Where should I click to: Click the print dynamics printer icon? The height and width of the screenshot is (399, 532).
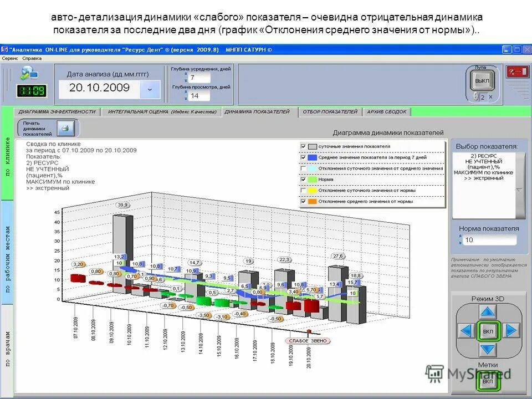(x=66, y=129)
